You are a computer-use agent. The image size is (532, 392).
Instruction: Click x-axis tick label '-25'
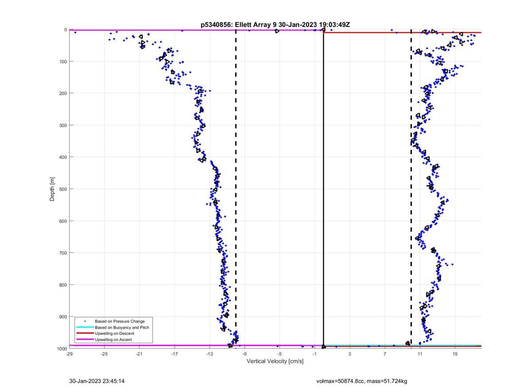(104, 353)
